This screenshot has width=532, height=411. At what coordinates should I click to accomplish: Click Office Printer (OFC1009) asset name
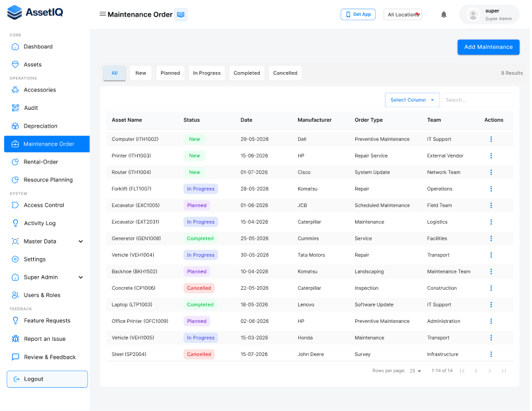click(x=140, y=321)
